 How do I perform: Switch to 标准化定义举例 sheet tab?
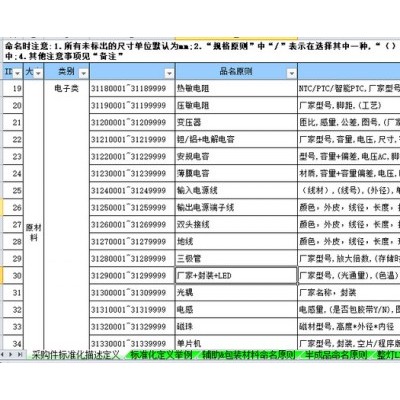pyautogui.click(x=161, y=355)
